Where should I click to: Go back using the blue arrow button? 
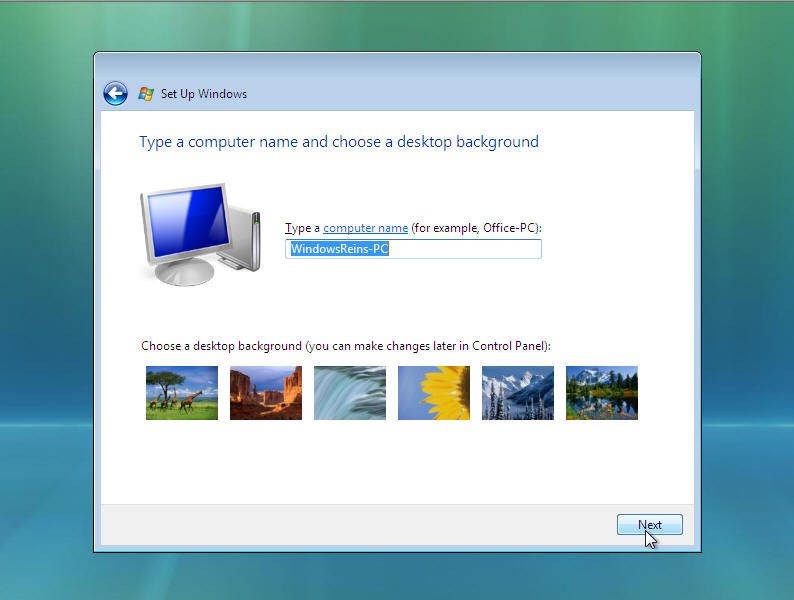click(x=115, y=94)
